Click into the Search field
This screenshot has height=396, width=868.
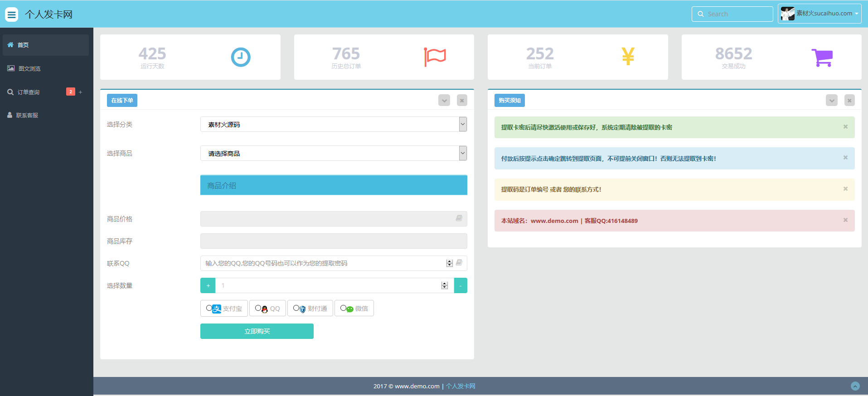pos(732,14)
